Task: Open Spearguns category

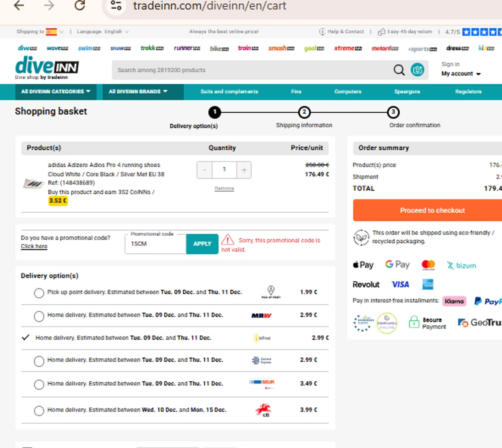Action: (407, 91)
